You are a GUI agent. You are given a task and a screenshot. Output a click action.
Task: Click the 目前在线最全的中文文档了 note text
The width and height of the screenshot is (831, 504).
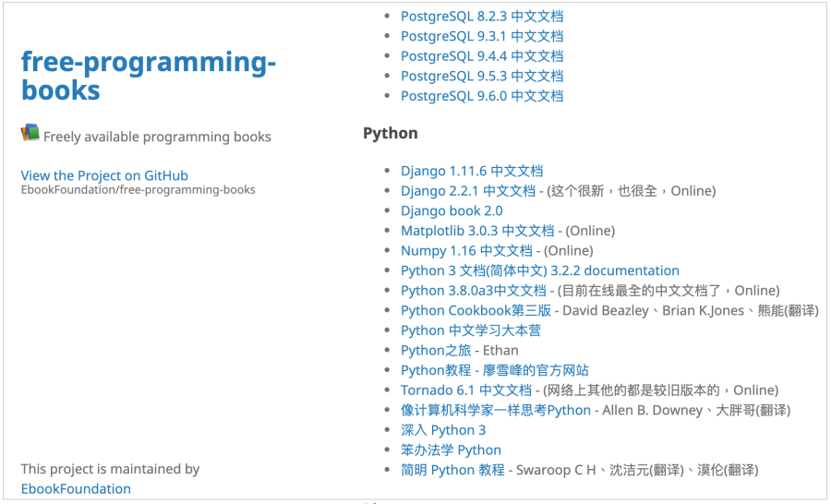[x=642, y=291]
